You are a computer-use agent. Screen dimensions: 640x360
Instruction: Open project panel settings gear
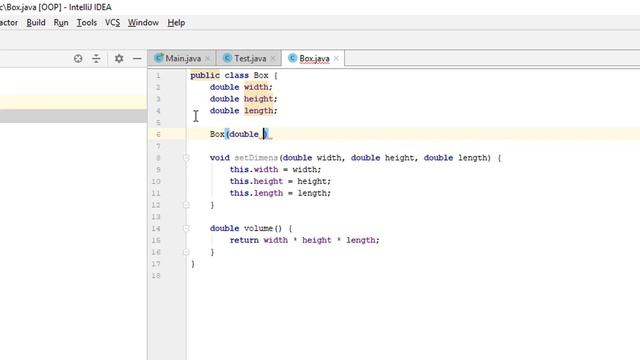[119, 59]
